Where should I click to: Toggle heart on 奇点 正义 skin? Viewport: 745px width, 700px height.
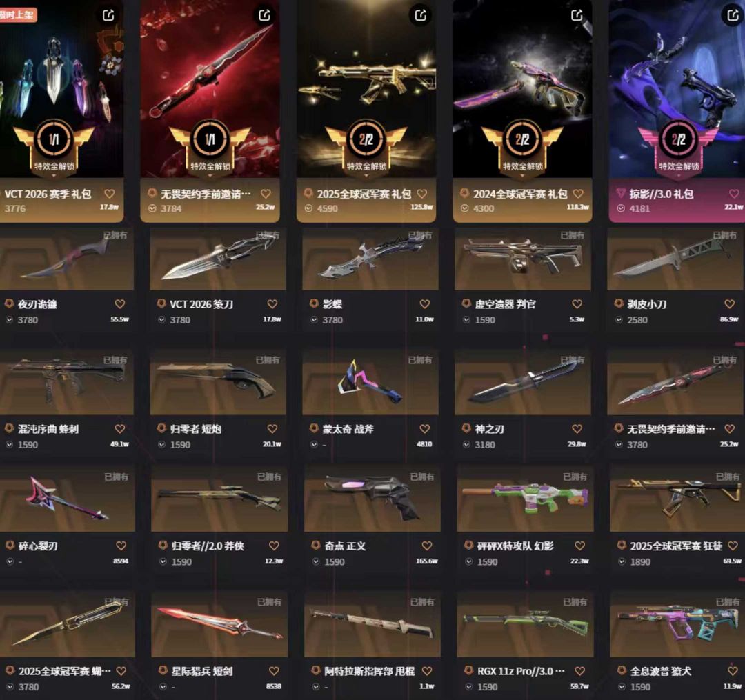pyautogui.click(x=427, y=546)
